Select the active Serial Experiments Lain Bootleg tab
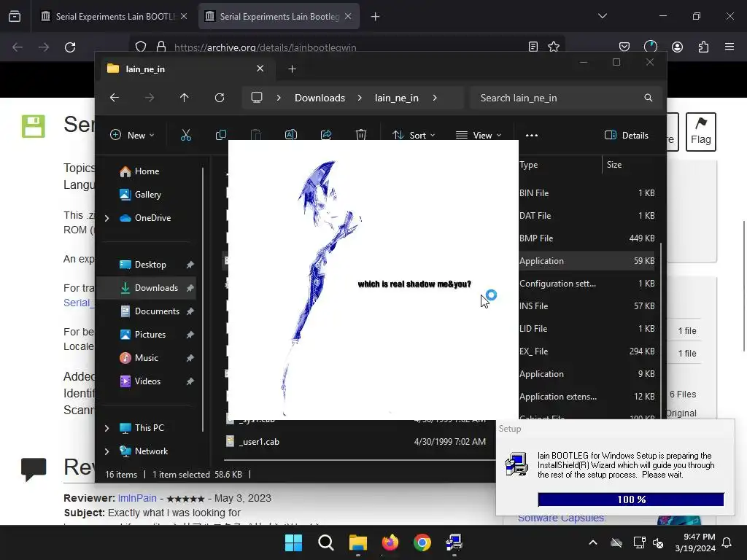This screenshot has height=560, width=747. click(279, 16)
